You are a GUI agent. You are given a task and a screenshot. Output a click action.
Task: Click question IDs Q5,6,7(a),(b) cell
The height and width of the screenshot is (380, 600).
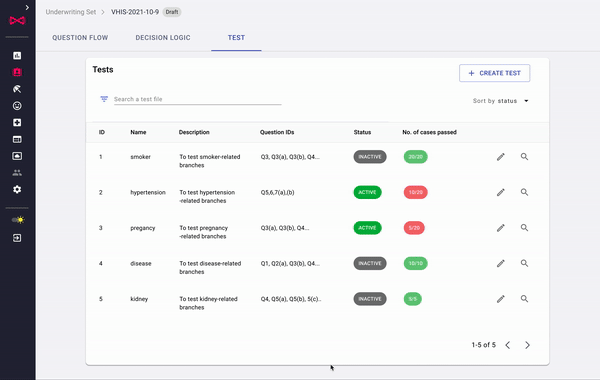[277, 192]
